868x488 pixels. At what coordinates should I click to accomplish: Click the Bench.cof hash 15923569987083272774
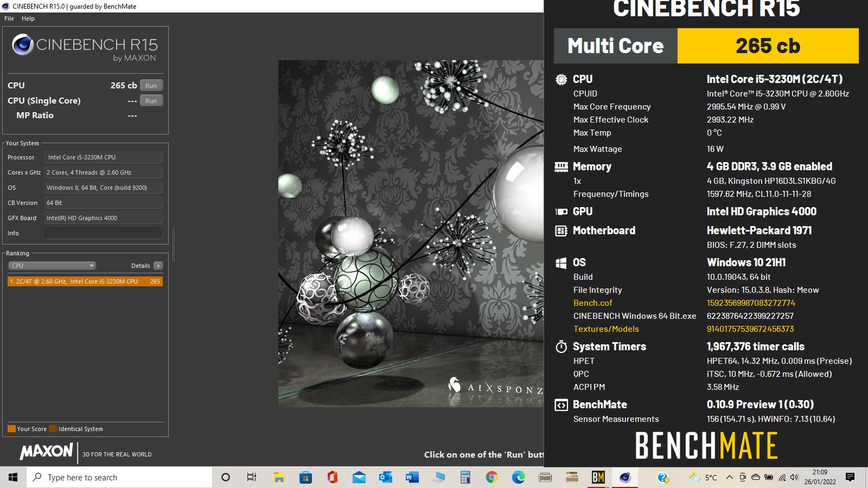751,303
